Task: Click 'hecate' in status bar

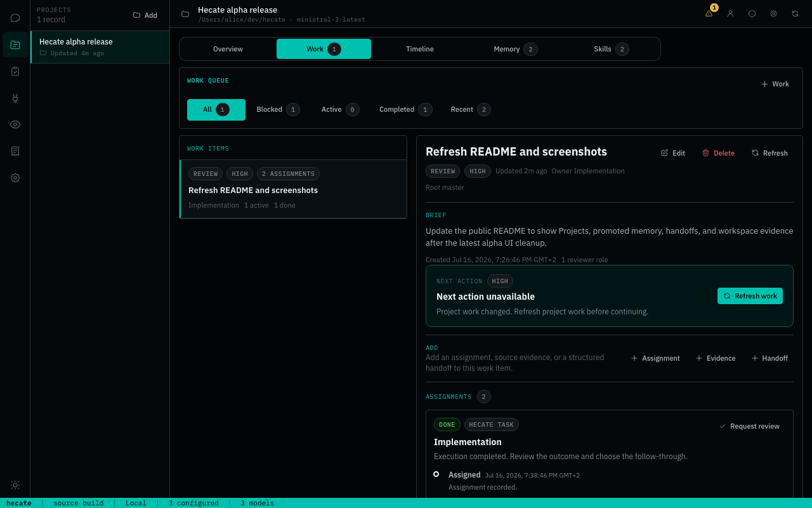Action: point(18,503)
